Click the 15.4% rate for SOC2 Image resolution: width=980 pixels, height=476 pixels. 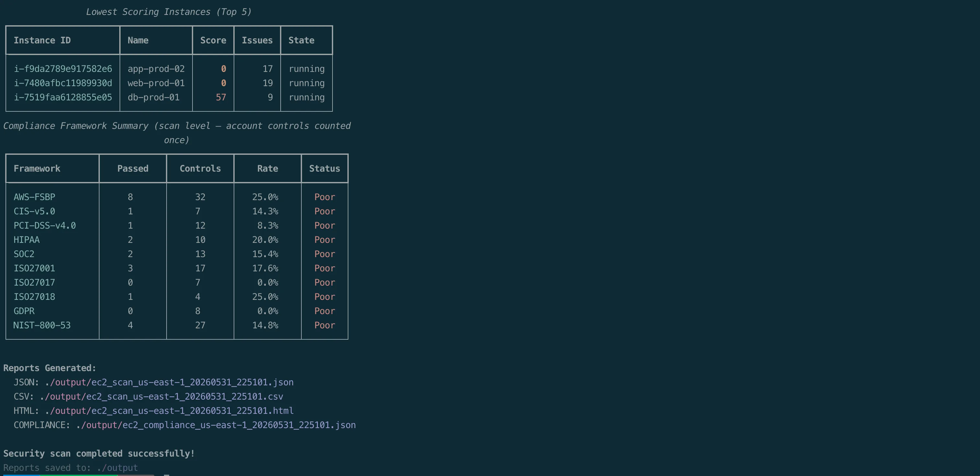coord(265,254)
